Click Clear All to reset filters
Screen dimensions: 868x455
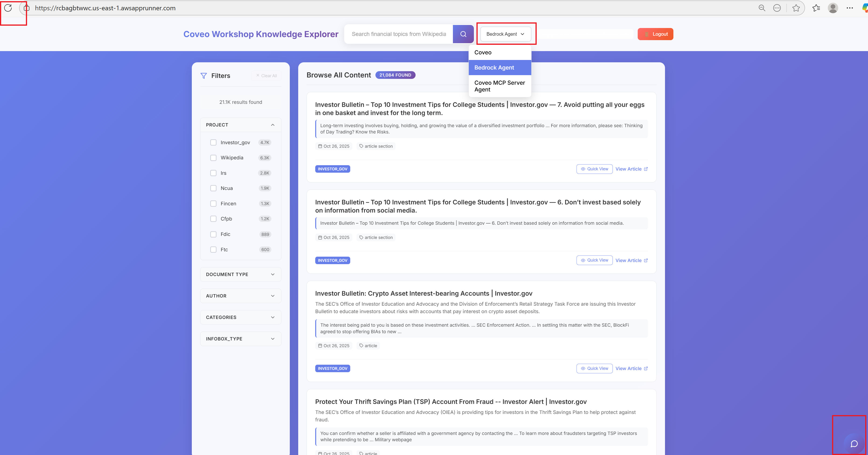[266, 76]
